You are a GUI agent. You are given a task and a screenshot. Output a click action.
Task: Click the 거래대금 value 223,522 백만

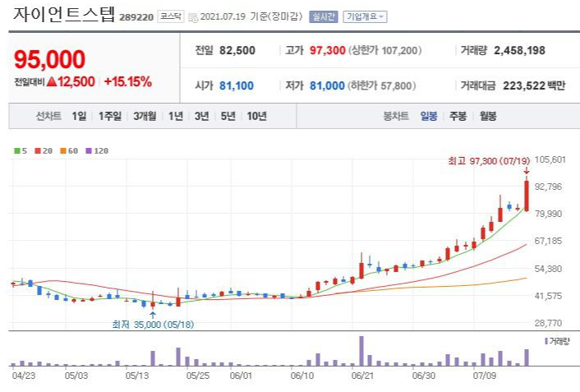pos(534,85)
